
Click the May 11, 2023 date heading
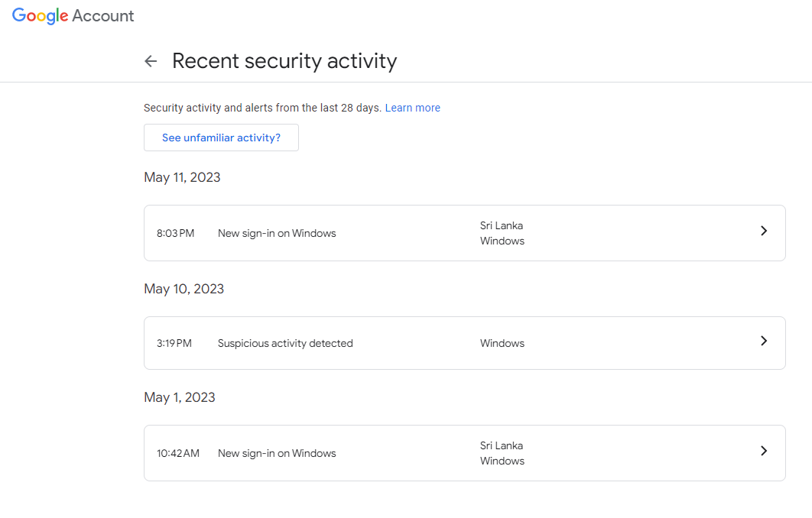pyautogui.click(x=182, y=177)
